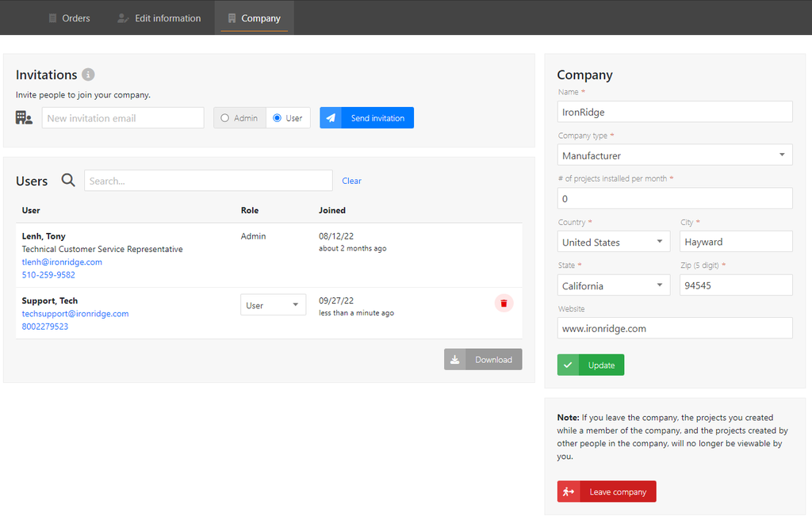The width and height of the screenshot is (812, 520).
Task: Open the Company type dropdown
Action: tap(675, 155)
